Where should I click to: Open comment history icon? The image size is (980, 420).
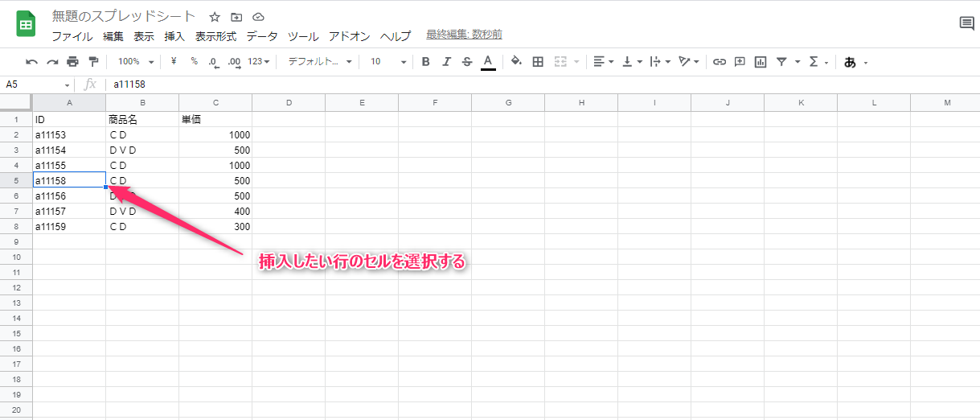(x=967, y=23)
